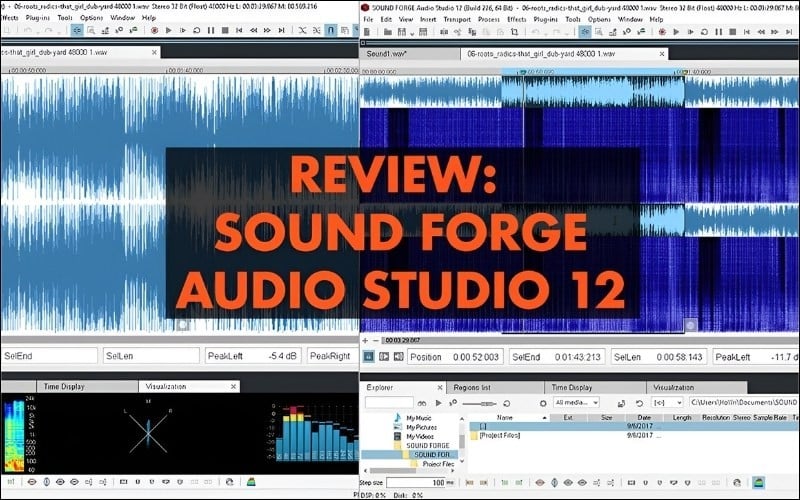The width and height of the screenshot is (800, 500).
Task: Close the Visualization tab in the left window
Action: coord(233,387)
